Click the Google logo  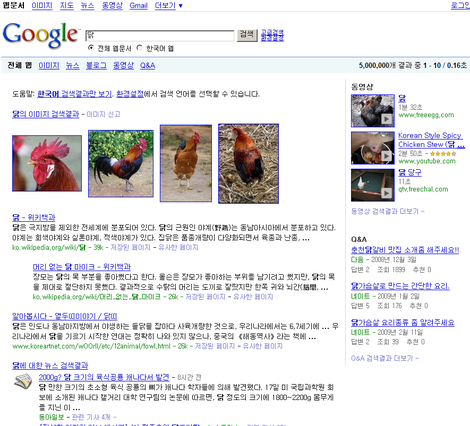pos(41,36)
